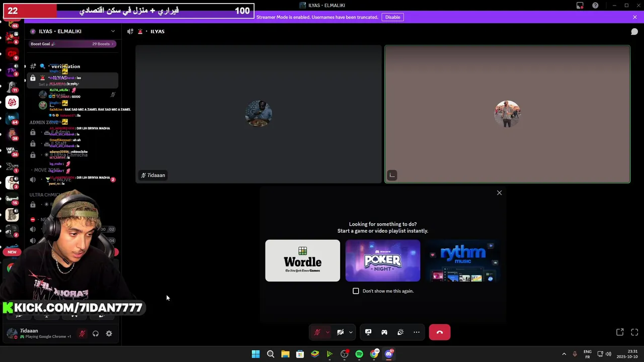Enter full screen call view
The width and height of the screenshot is (644, 362).
pyautogui.click(x=634, y=332)
